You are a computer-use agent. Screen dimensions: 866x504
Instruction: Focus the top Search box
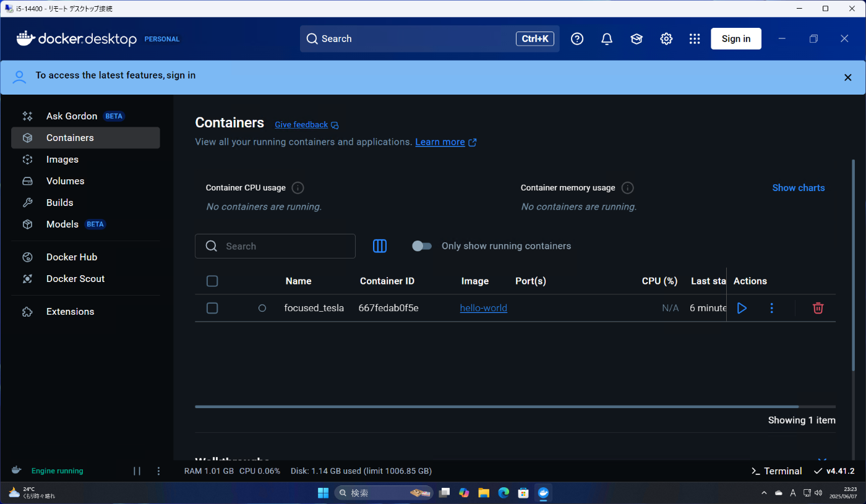429,38
